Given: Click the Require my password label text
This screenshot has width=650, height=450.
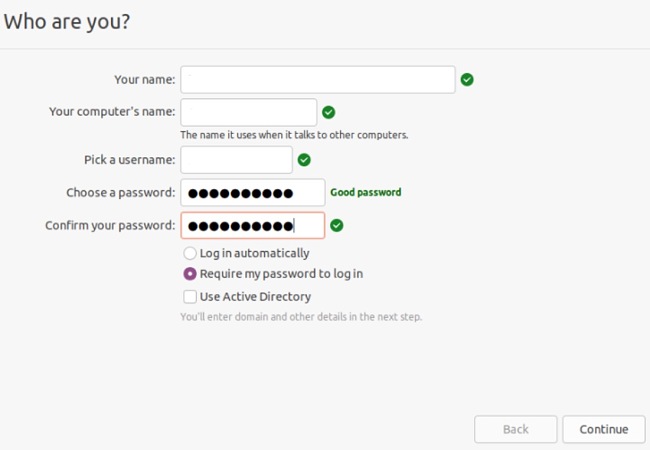Looking at the screenshot, I should [x=281, y=274].
